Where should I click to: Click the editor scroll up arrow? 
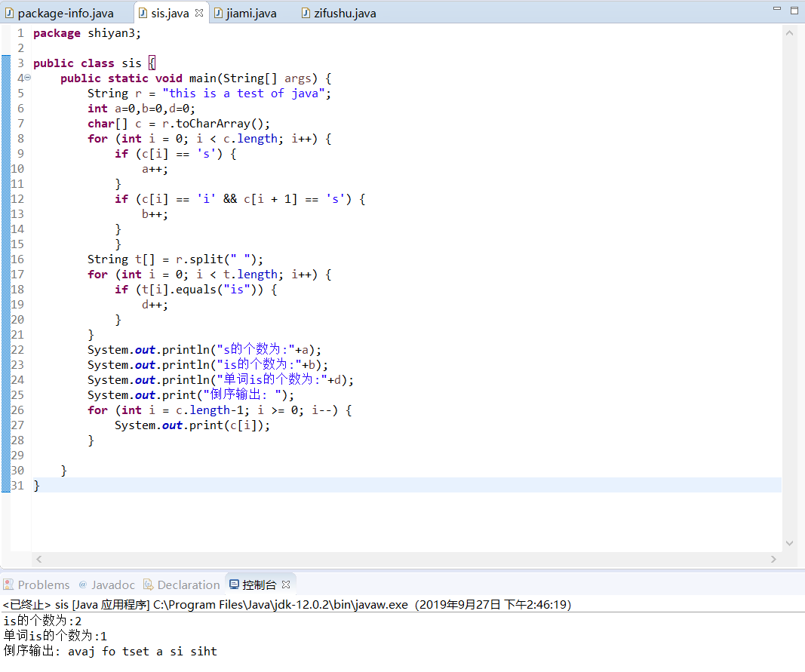point(790,33)
